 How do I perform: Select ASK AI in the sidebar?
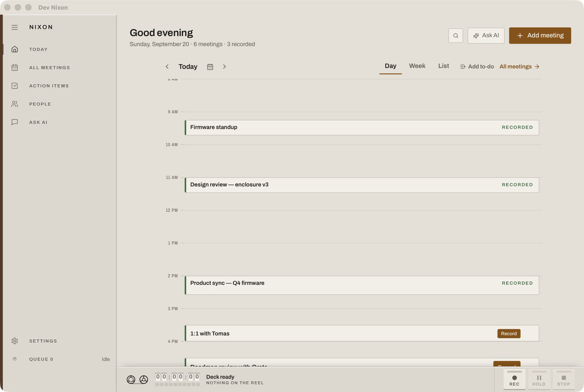click(38, 122)
